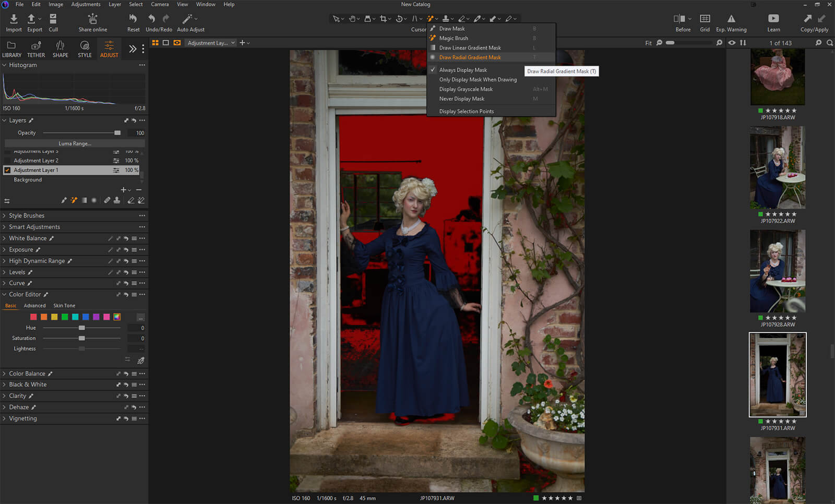Image resolution: width=835 pixels, height=504 pixels.
Task: Select the Keystone cursor tool
Action: [x=415, y=19]
